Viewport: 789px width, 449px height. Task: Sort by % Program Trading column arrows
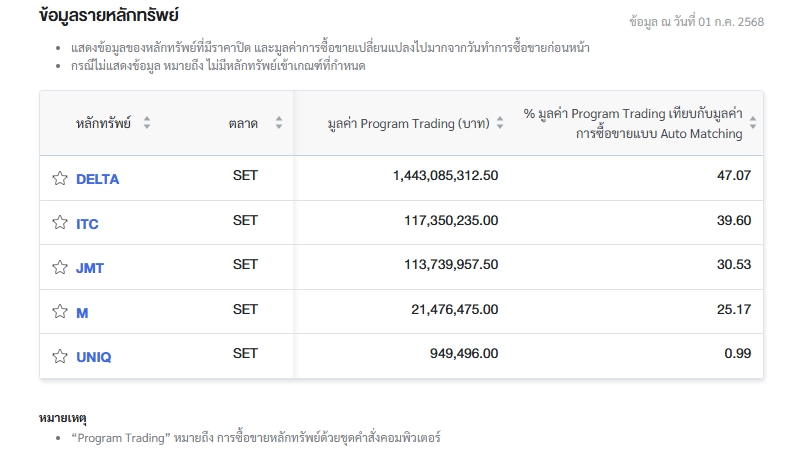753,123
